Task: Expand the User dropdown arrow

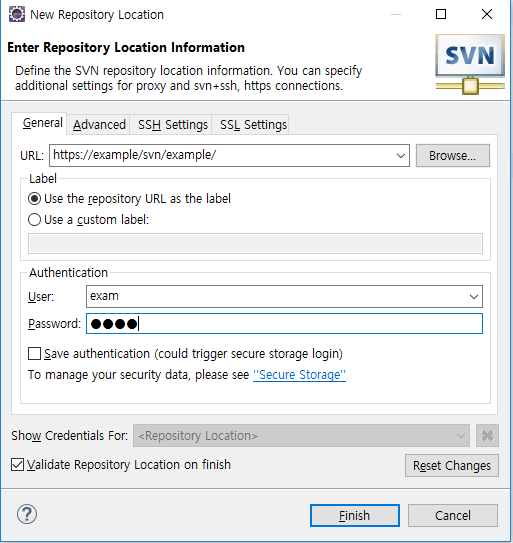Action: [474, 297]
